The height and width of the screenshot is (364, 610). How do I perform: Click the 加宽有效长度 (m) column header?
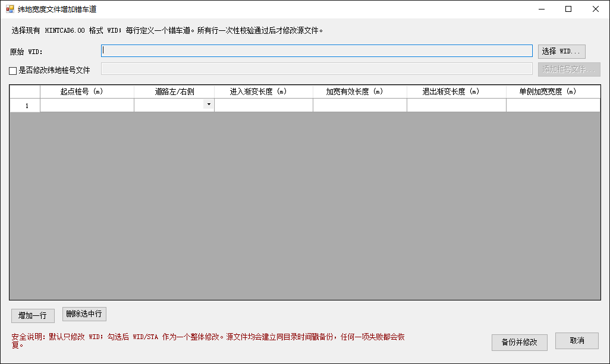coord(360,91)
